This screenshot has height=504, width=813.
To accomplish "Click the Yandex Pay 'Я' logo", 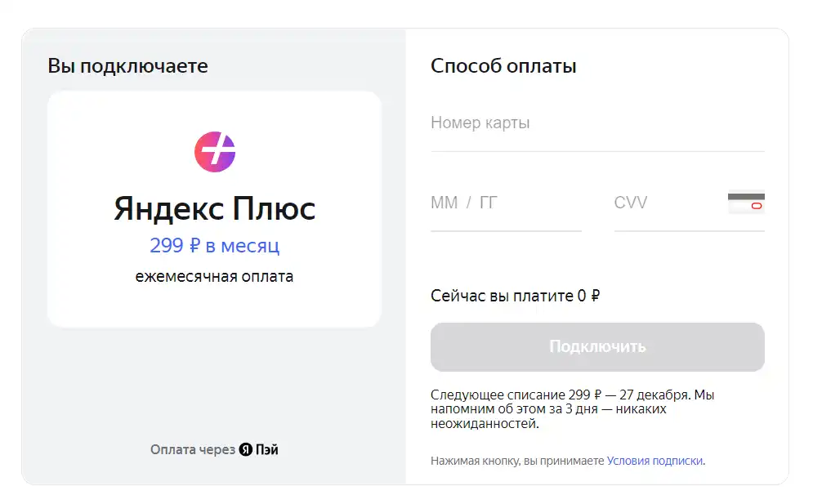I will coord(246,449).
